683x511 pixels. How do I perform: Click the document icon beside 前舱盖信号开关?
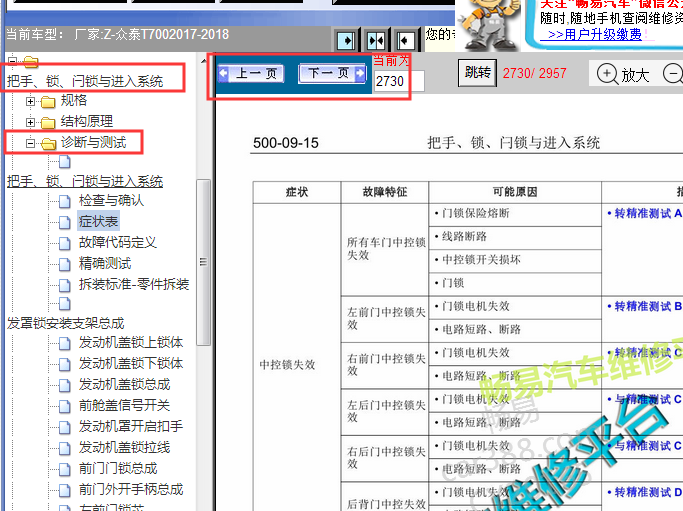click(64, 406)
